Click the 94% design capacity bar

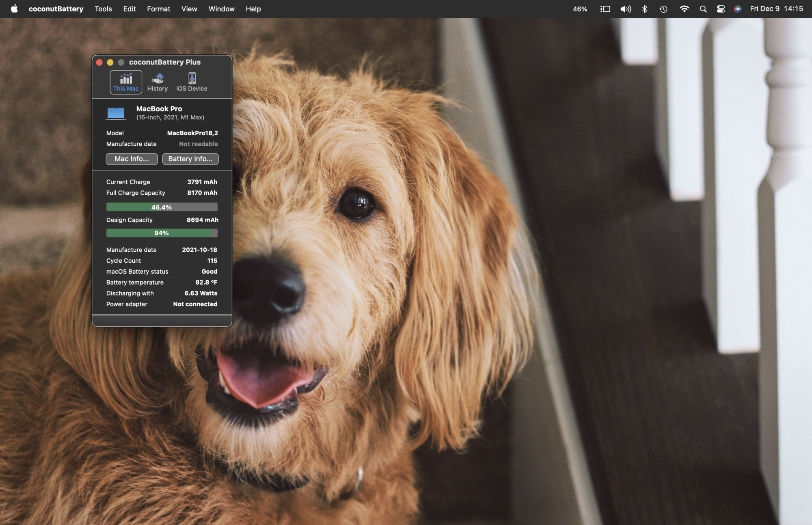click(x=162, y=233)
